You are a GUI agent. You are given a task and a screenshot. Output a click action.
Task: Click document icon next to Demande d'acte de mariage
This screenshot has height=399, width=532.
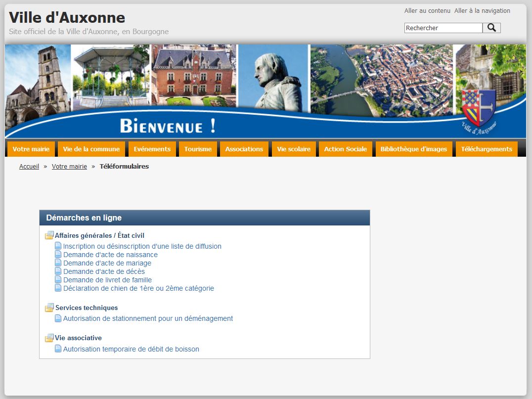click(58, 263)
